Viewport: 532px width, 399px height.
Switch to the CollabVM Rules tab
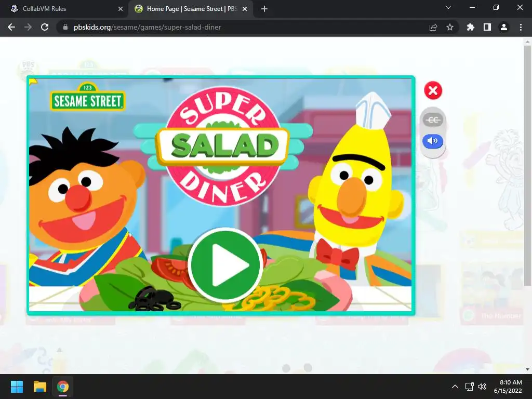(x=64, y=9)
